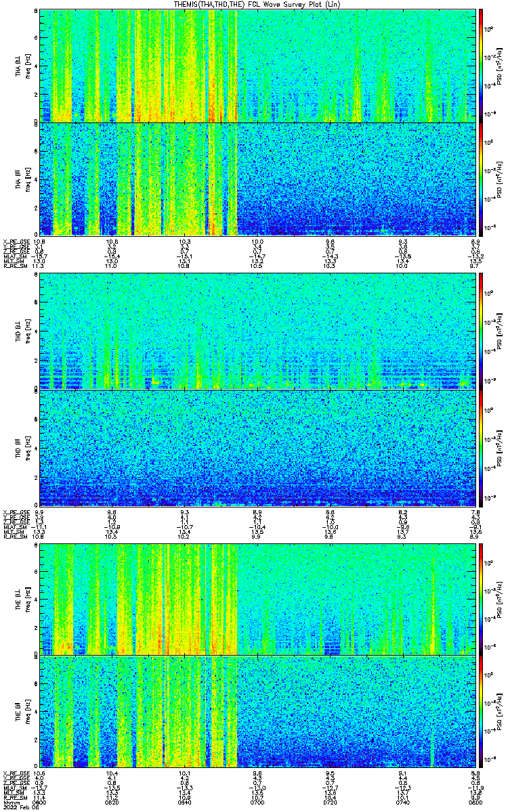Image resolution: width=508 pixels, height=812 pixels.
Task: Click the hhmm axis label
Action: point(10,802)
